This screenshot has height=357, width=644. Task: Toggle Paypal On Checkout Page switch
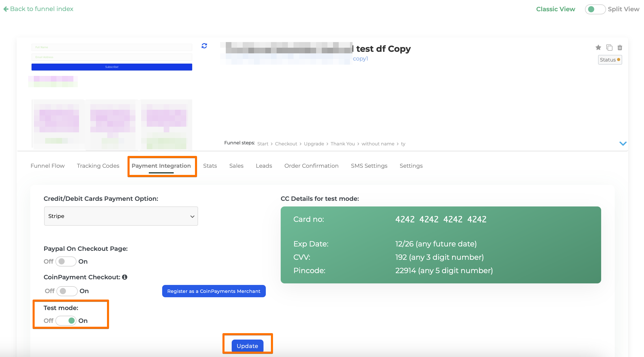pyautogui.click(x=66, y=261)
